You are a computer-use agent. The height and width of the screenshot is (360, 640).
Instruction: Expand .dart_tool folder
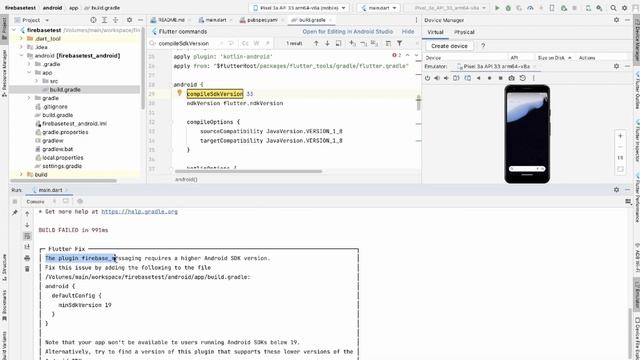21,38
